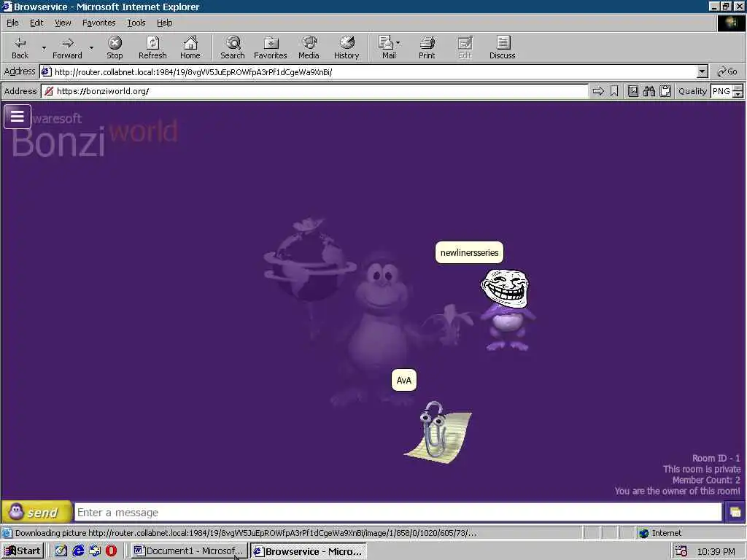Click the AvA name bubble
Viewport: 747px width, 560px height.
(404, 380)
